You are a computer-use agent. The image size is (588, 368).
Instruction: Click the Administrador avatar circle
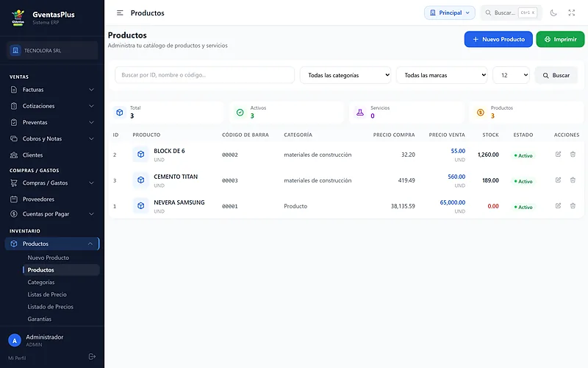pyautogui.click(x=15, y=341)
